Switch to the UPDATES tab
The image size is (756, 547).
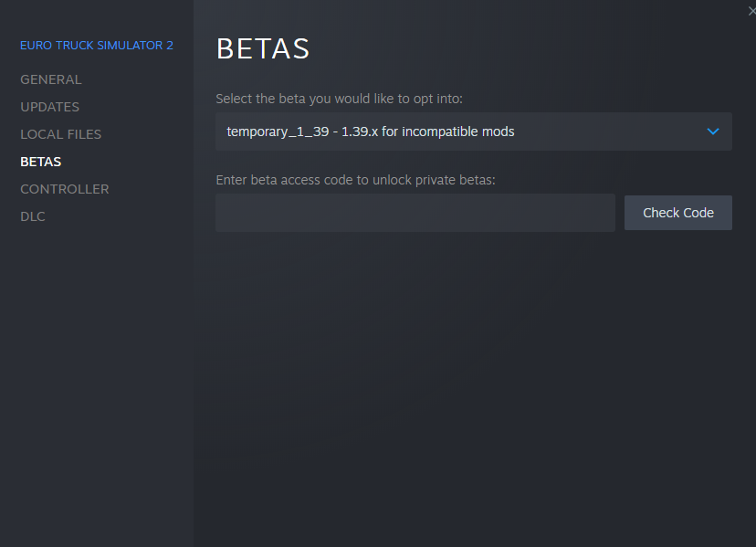click(50, 107)
